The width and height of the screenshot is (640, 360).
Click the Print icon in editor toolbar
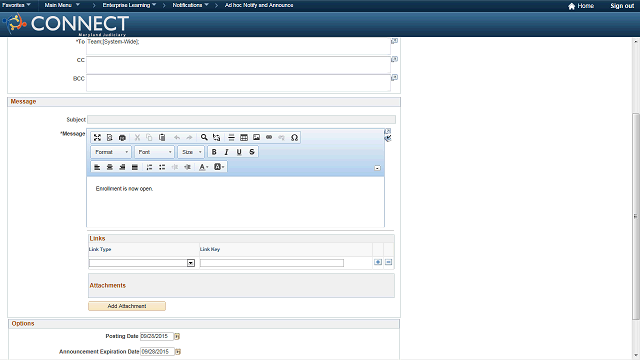pyautogui.click(x=122, y=138)
